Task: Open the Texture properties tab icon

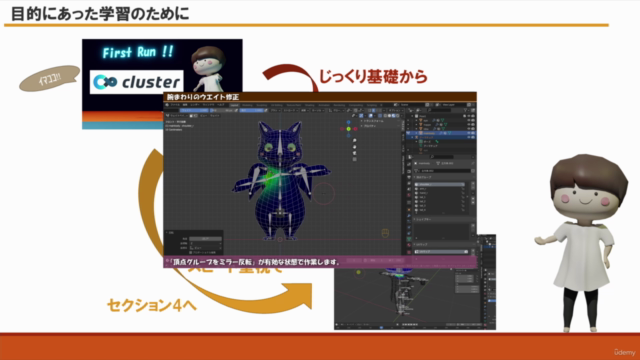Action: click(409, 252)
